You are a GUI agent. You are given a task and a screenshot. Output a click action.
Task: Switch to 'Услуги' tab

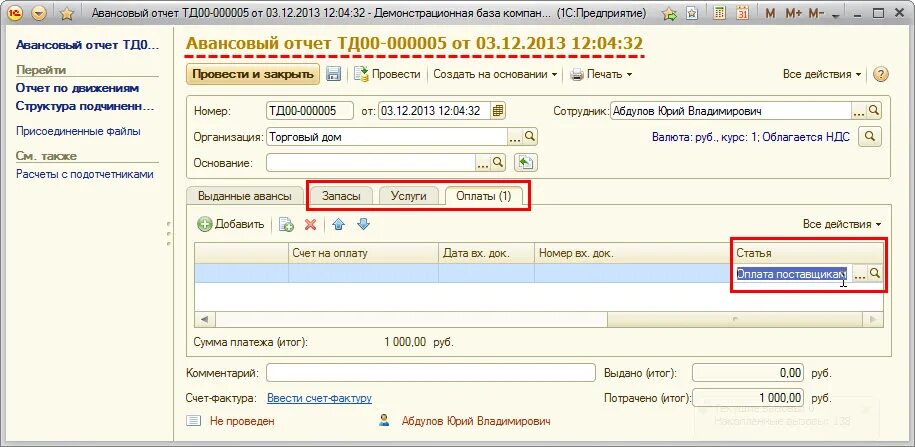coord(408,196)
